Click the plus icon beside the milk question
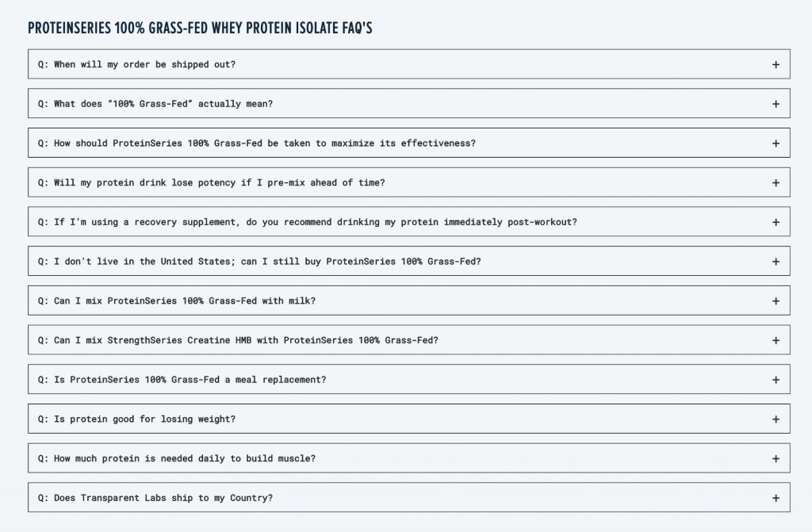This screenshot has width=812, height=532. [x=775, y=300]
